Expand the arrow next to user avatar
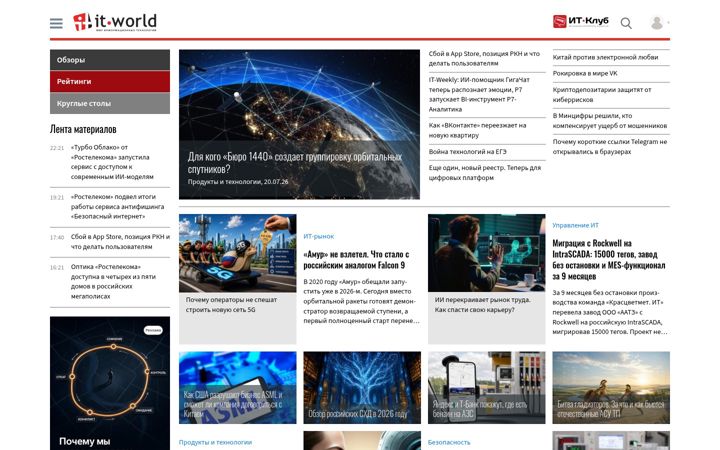The width and height of the screenshot is (720, 450). [x=668, y=22]
